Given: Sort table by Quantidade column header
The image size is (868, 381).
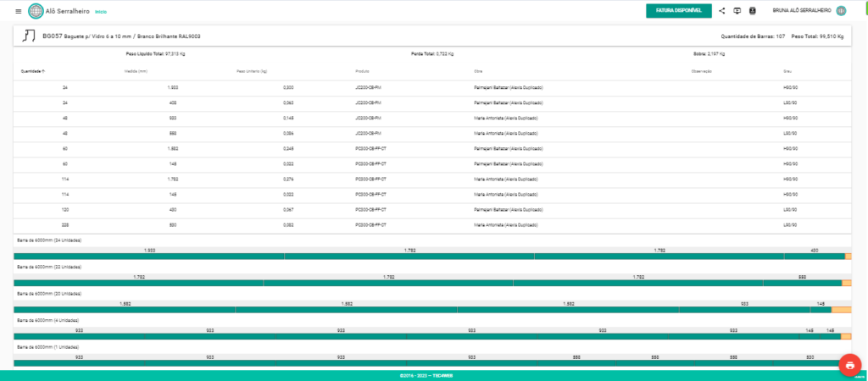Looking at the screenshot, I should (x=33, y=71).
